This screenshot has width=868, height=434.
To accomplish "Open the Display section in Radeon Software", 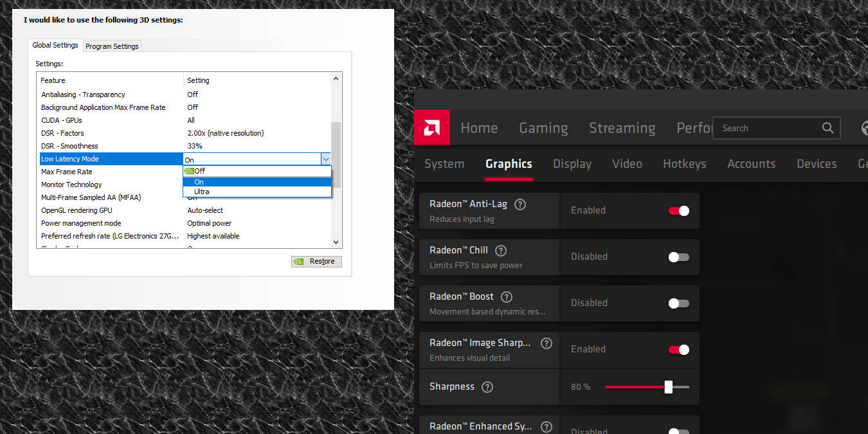I will (x=572, y=163).
